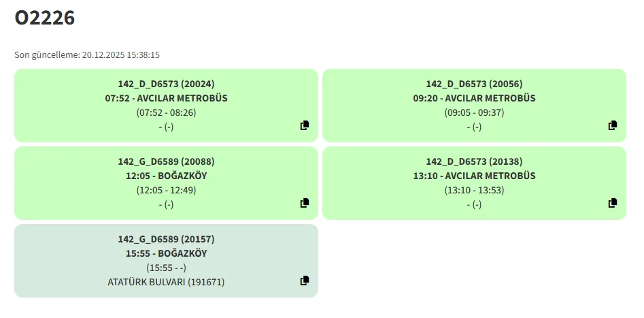Select the 12:05 - BOĞAZKÖY departure text
644x318 pixels.
point(166,176)
